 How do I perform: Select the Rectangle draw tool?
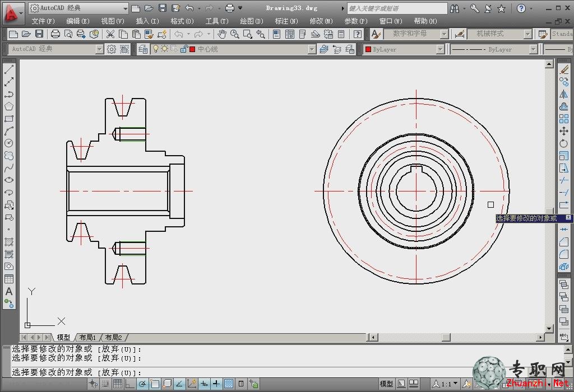click(x=9, y=119)
